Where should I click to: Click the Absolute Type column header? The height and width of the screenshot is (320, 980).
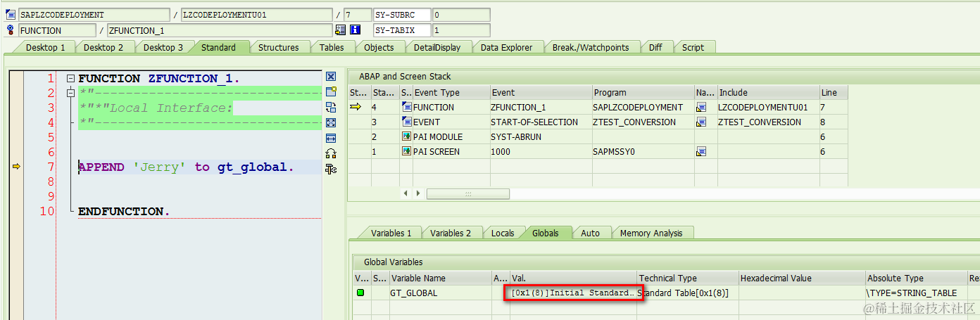click(x=917, y=279)
